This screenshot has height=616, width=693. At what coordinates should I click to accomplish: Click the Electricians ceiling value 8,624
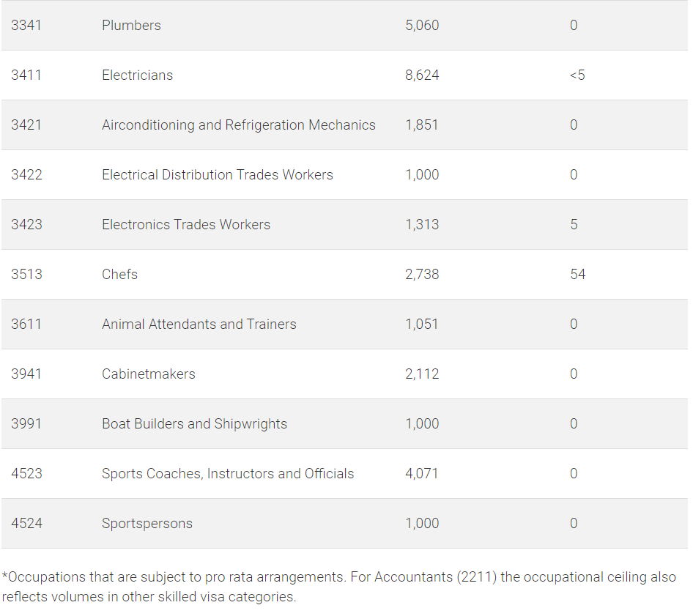[422, 75]
